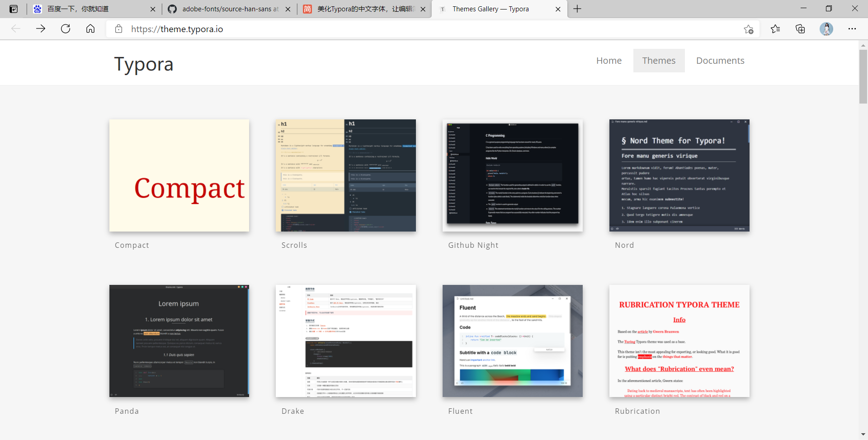Image resolution: width=868 pixels, height=440 pixels.
Task: Click the scrollbar up arrow
Action: (863, 45)
